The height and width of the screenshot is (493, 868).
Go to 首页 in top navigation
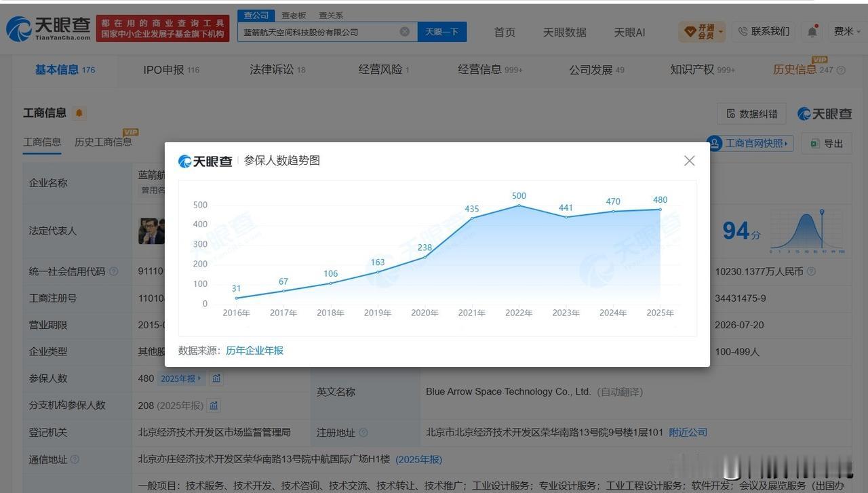click(505, 32)
